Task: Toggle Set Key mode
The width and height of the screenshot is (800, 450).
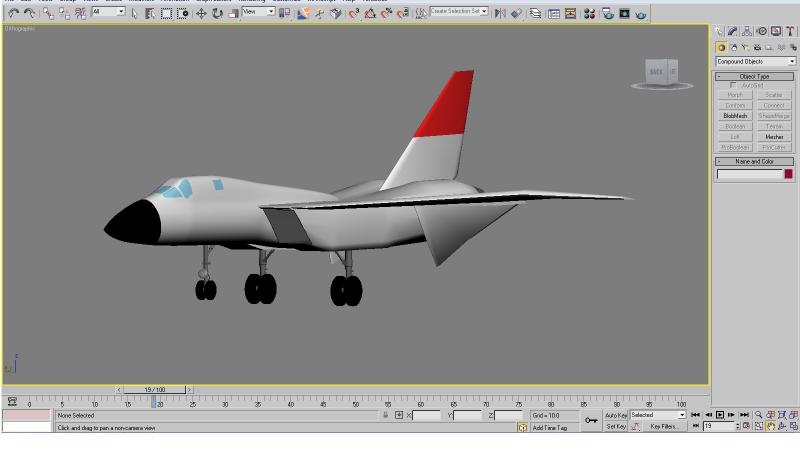Action: (x=616, y=426)
